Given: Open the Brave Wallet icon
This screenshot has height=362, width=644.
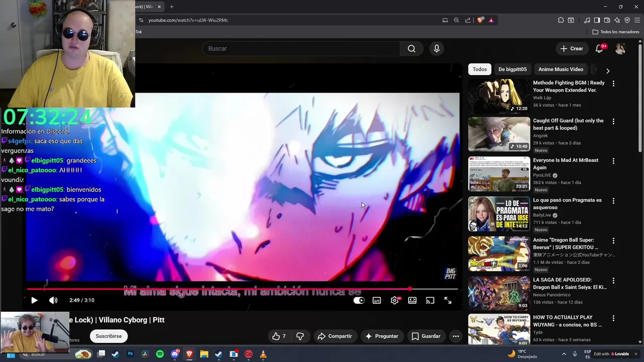Looking at the screenshot, I should pyautogui.click(x=607, y=20).
